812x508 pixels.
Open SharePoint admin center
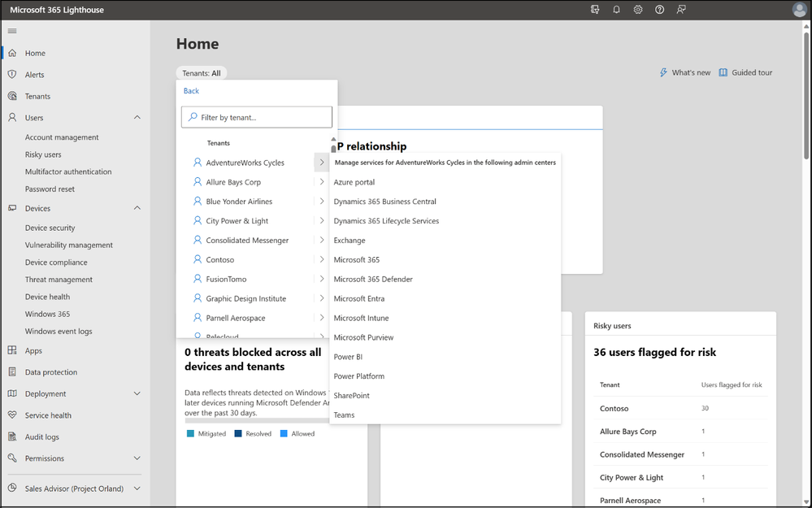[352, 396]
